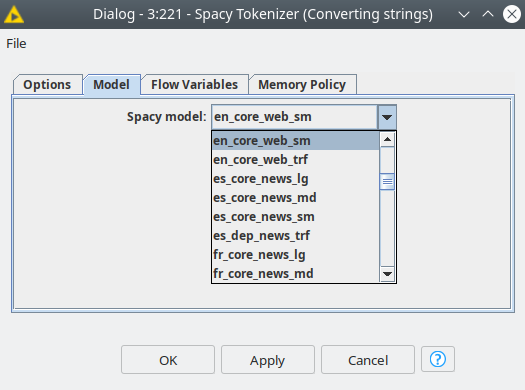Click the scrollbar up arrow in model list
The image size is (525, 390).
387,139
